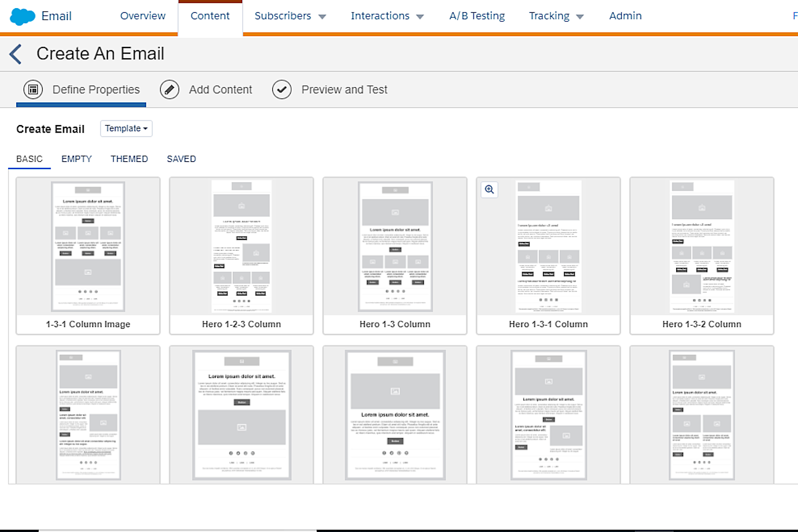
Task: Expand the Tracking menu
Action: (x=556, y=16)
